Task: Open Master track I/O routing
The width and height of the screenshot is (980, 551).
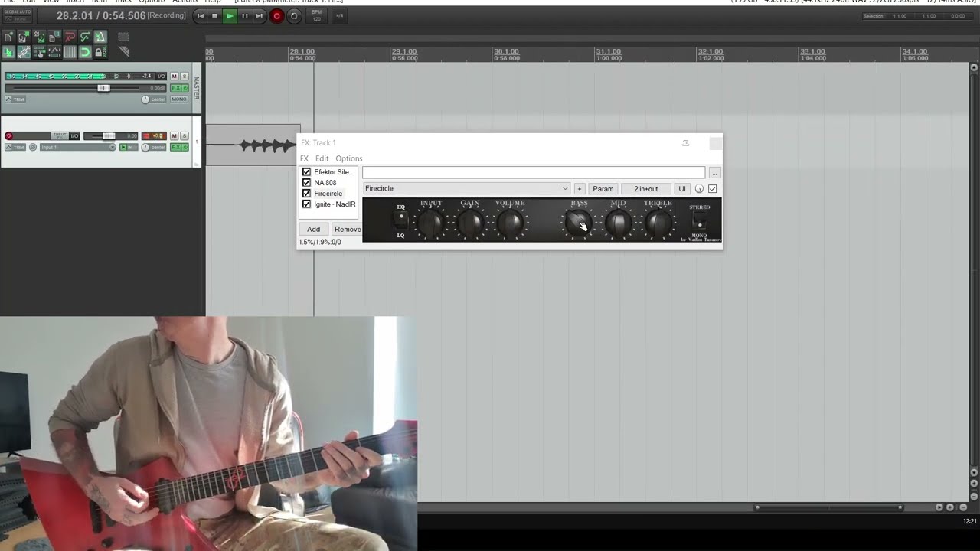Action: [x=162, y=76]
